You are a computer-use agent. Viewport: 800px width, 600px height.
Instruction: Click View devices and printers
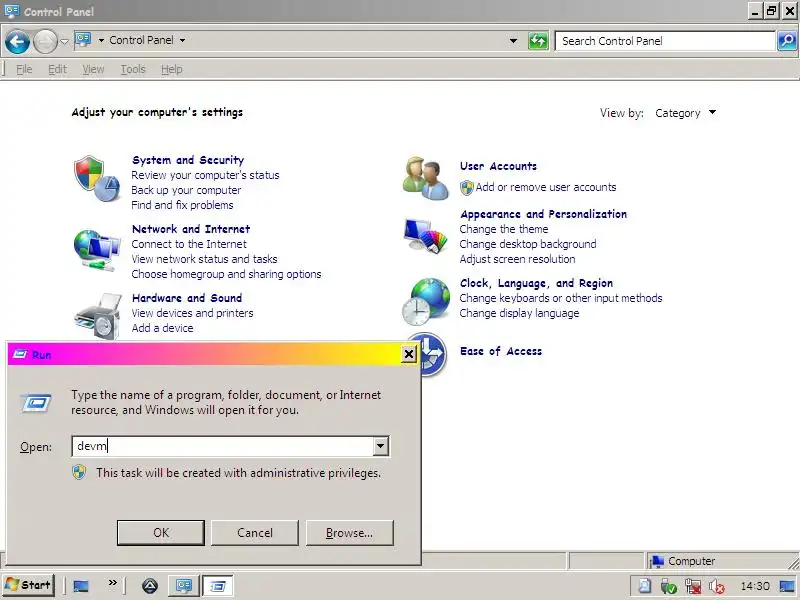pos(192,313)
